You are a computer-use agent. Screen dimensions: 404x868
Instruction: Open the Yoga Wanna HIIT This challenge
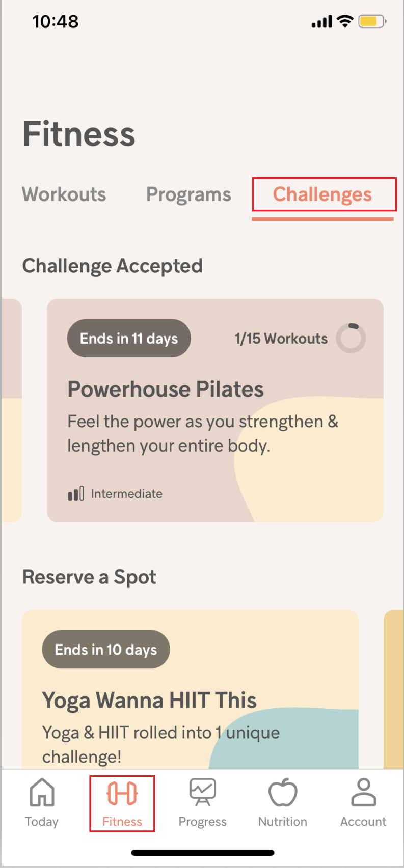click(x=149, y=700)
